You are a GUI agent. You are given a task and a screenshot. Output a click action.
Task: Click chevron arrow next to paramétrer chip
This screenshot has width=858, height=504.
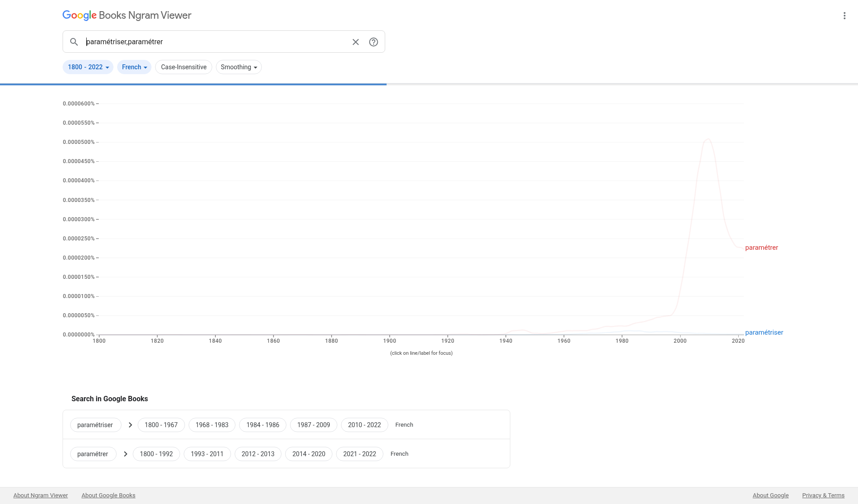[x=125, y=454]
